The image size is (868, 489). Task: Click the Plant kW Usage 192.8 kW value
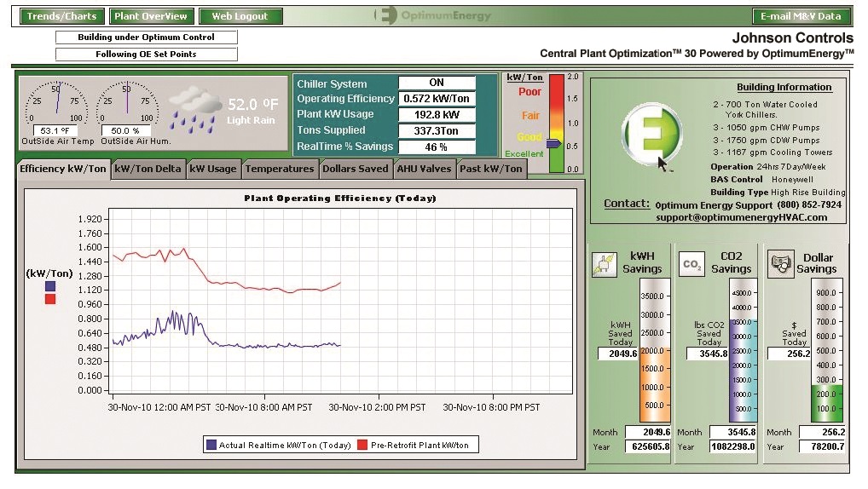point(437,114)
